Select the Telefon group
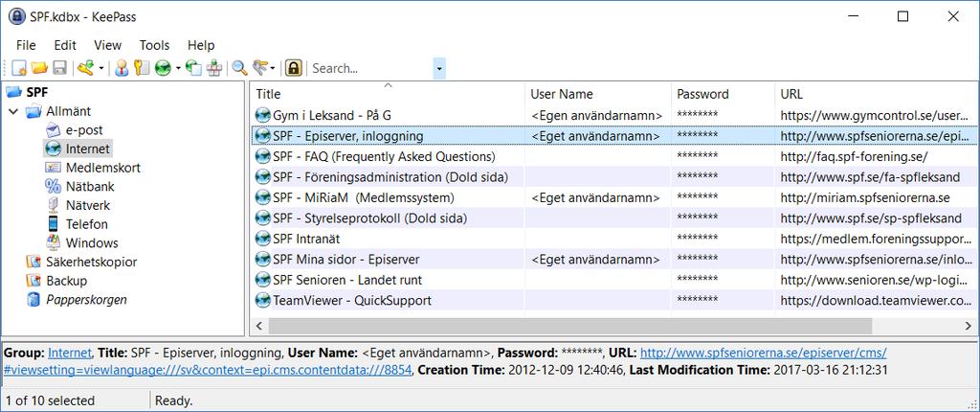Image resolution: width=980 pixels, height=412 pixels. pos(87,224)
